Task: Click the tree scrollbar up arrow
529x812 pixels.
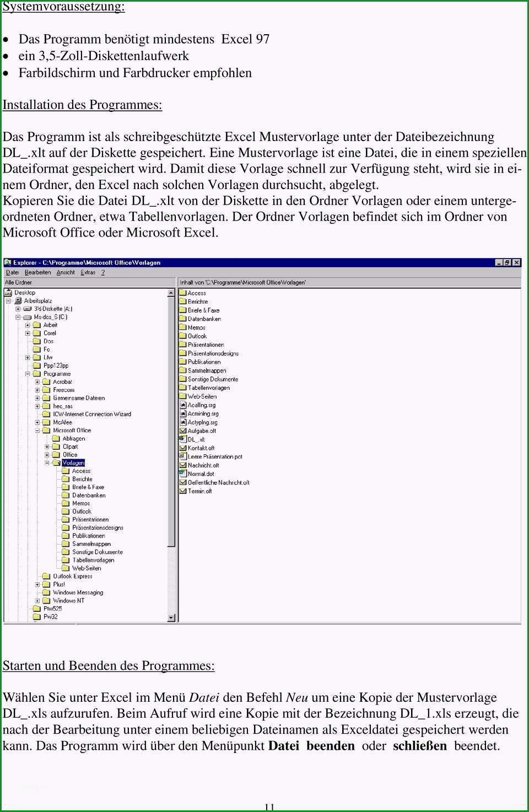Action: tap(171, 293)
